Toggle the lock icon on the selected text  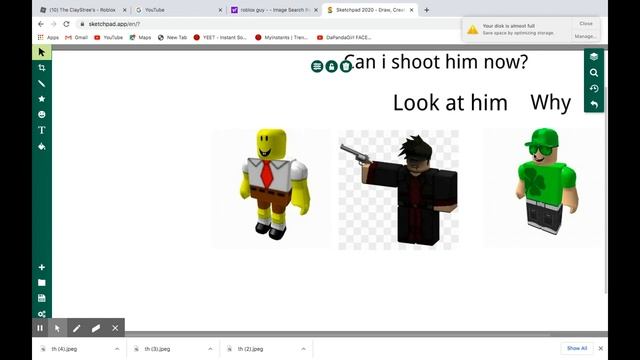pos(331,66)
